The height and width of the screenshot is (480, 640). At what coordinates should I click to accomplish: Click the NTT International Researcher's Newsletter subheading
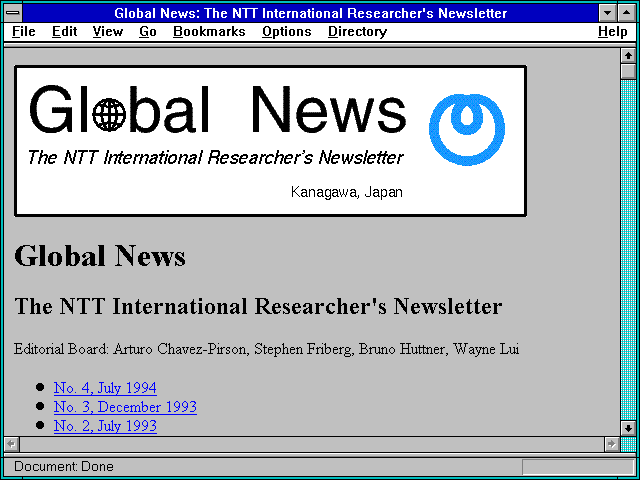(x=258, y=307)
